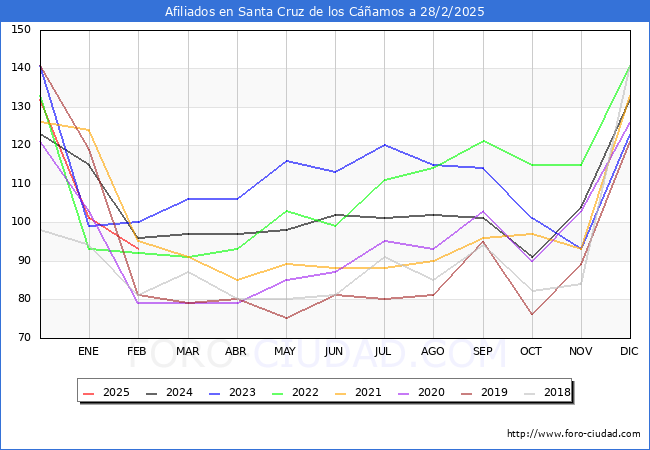The width and height of the screenshot is (650, 450).
Task: Click the blue 2023 line peak at JUL
Action: [385, 145]
